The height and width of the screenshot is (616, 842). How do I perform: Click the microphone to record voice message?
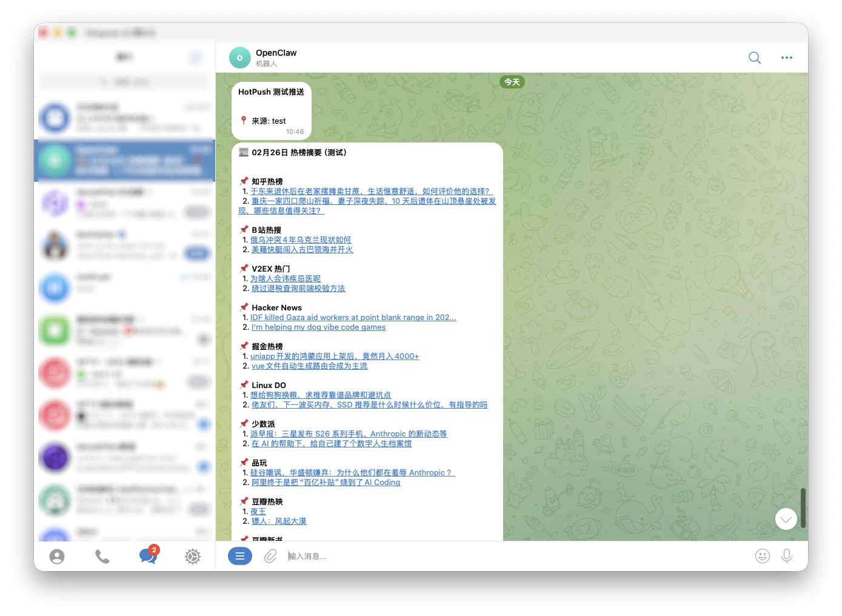click(x=787, y=555)
